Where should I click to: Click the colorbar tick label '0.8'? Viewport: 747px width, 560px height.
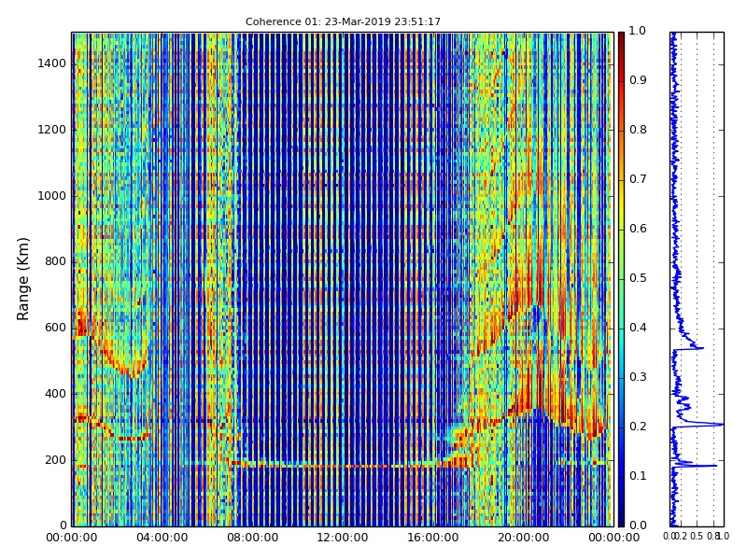(638, 130)
